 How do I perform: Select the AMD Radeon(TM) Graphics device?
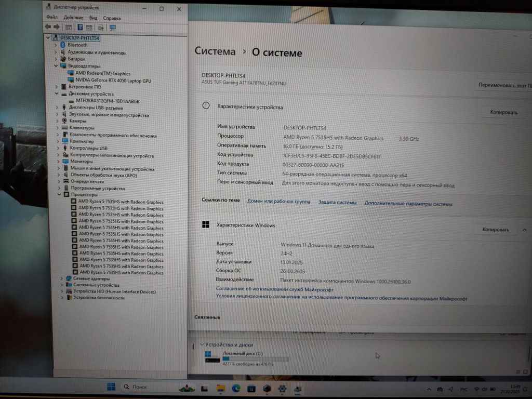(x=102, y=73)
